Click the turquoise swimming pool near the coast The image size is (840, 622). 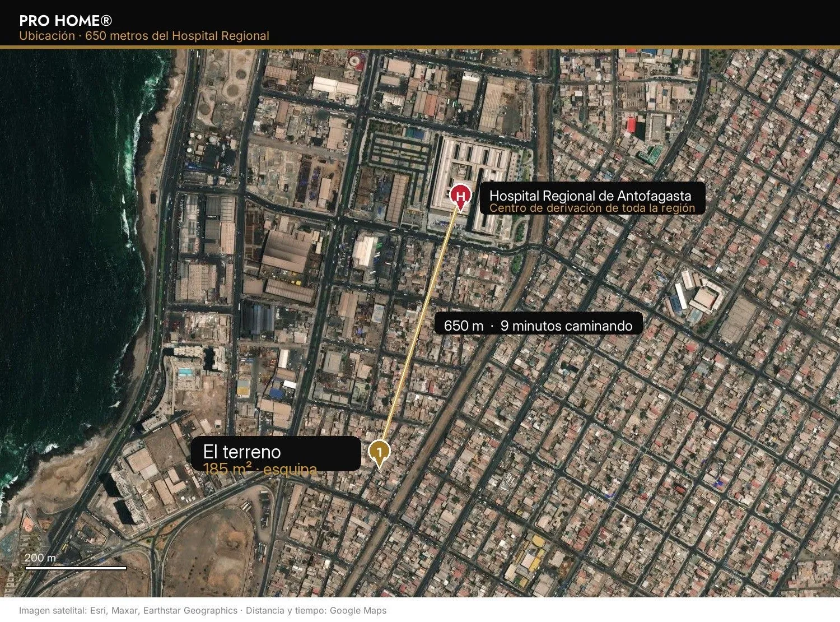coord(185,372)
